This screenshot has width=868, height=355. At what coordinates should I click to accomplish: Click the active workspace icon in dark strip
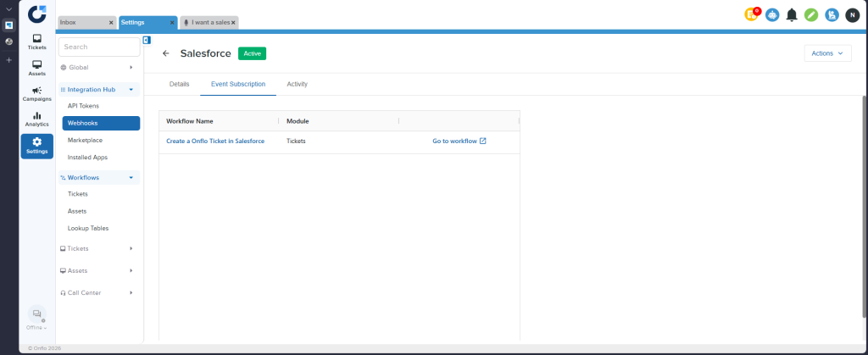8,25
